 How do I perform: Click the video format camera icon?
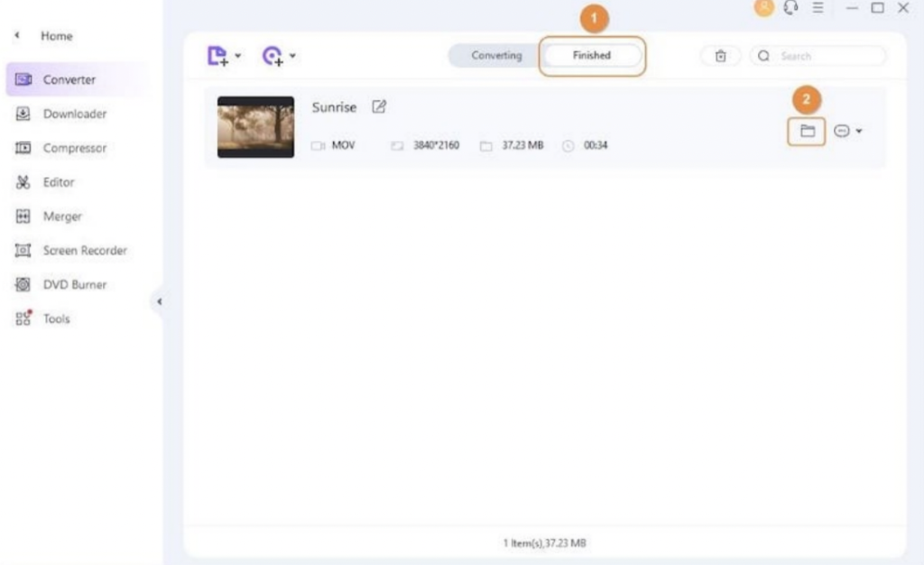[x=319, y=145]
